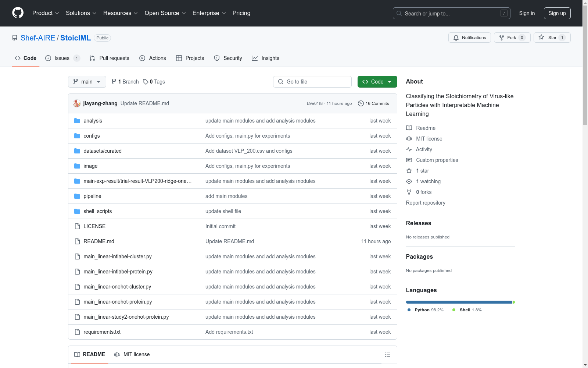Open main_linear-study2-onehot-protein.py file
The image size is (588, 368).
[x=126, y=317]
